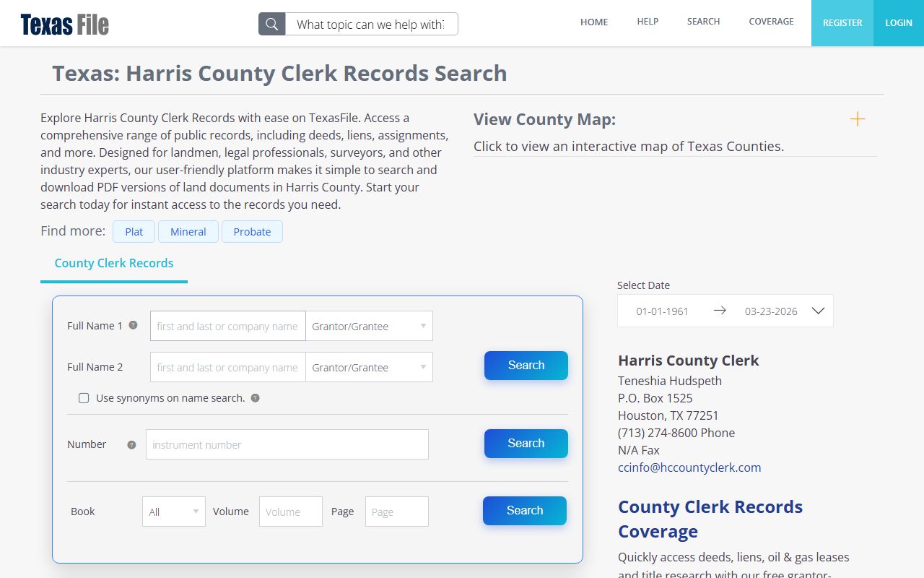
Task: Click Search button for book volume page
Action: (x=525, y=511)
